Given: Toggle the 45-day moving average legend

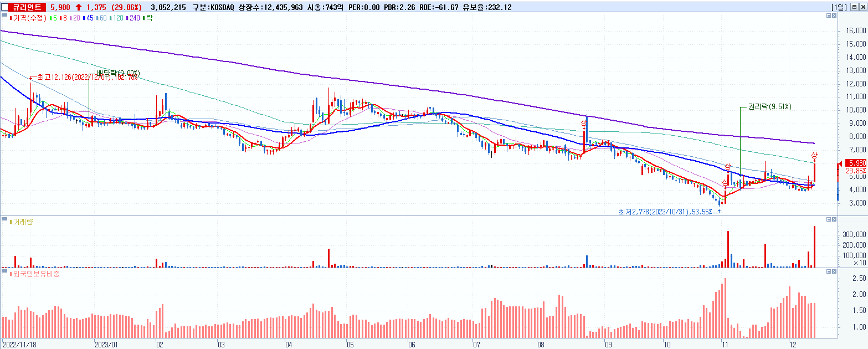Looking at the screenshot, I should (x=88, y=18).
